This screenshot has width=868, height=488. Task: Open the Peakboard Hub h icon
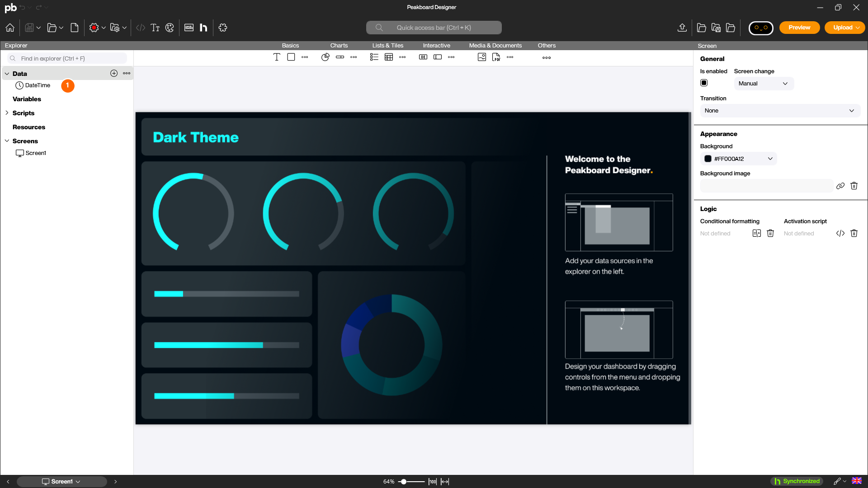point(203,28)
